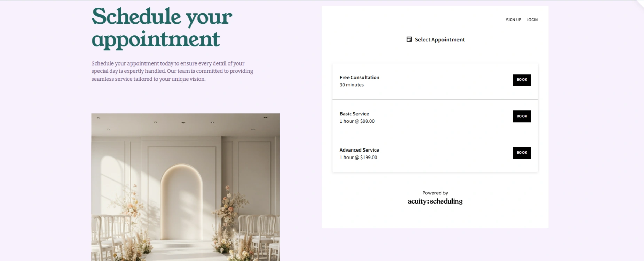Book the Free Consultation appointment

(521, 80)
